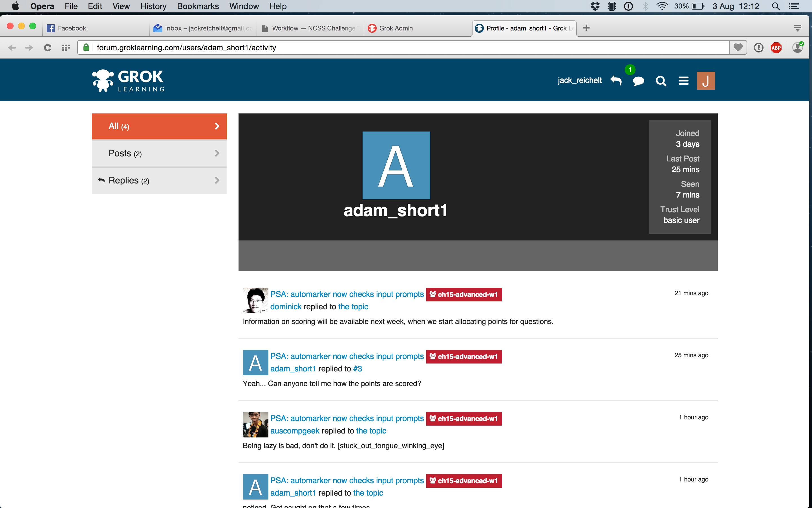Switch to the Workflow NCSS Challenge tab

click(310, 28)
